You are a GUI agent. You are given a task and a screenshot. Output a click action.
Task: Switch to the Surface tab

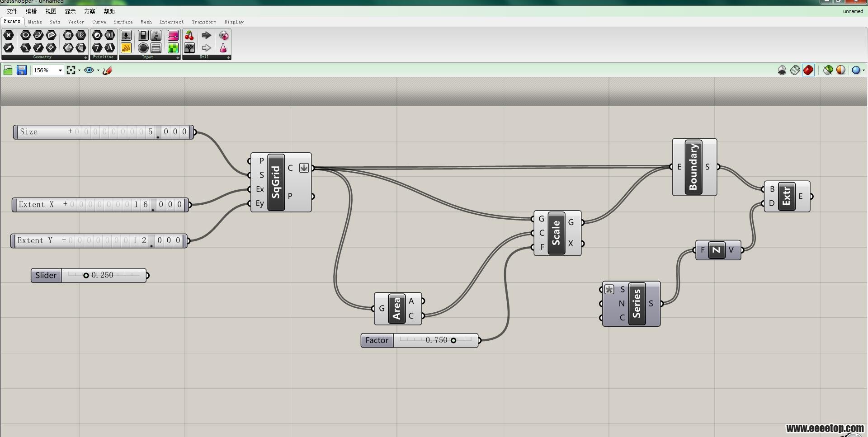123,22
